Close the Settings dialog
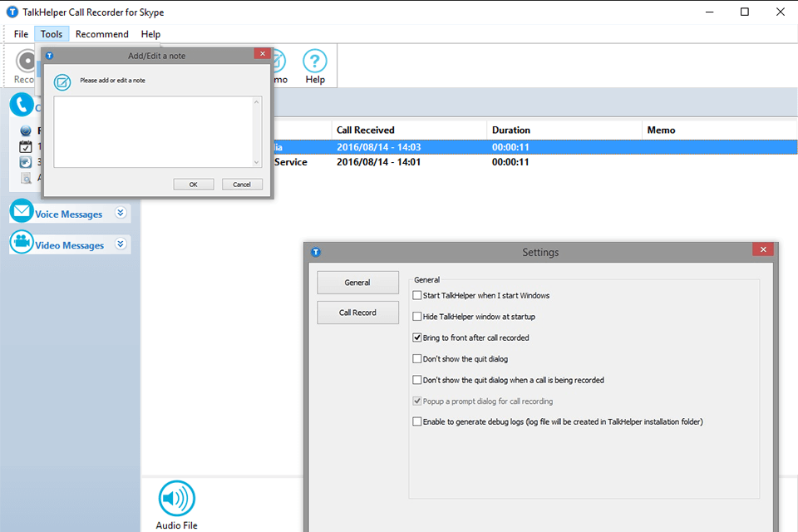 (x=763, y=249)
